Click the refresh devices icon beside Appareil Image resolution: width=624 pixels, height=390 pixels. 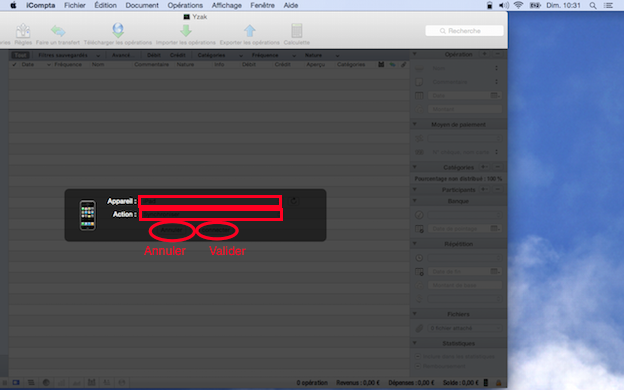pyautogui.click(x=293, y=201)
